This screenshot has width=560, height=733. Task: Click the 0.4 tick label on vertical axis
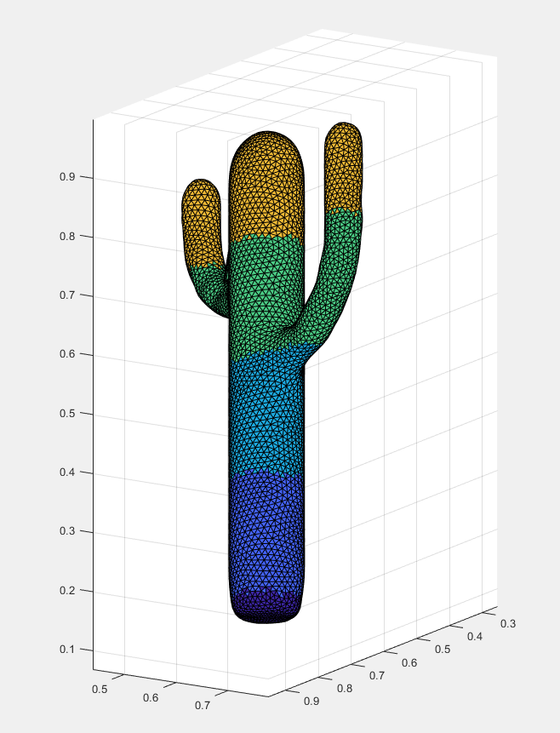click(x=67, y=472)
